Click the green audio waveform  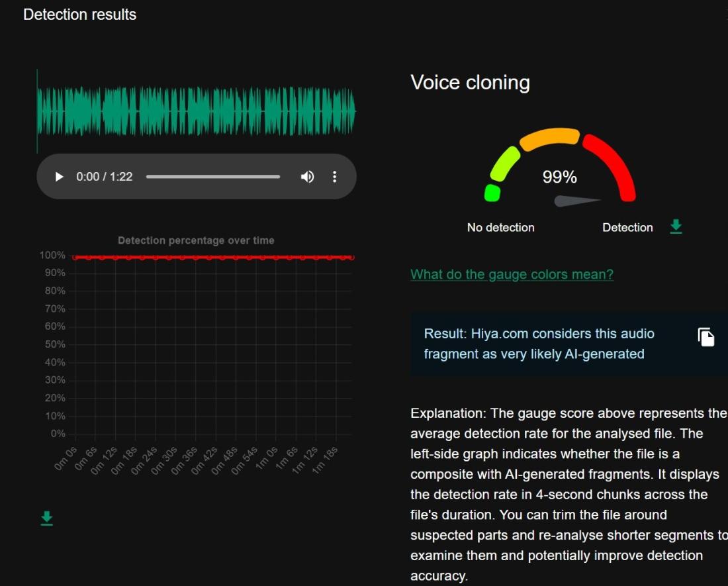pyautogui.click(x=197, y=111)
